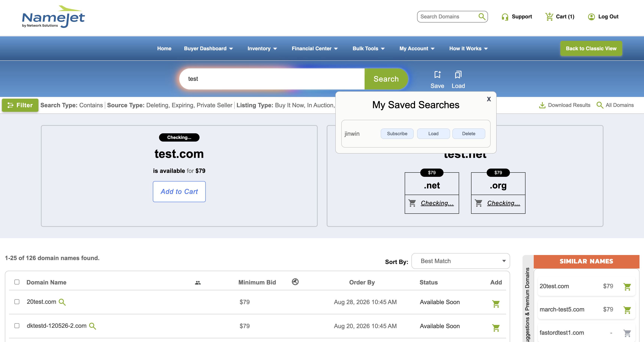
Task: Click the main search field containing 'test'
Action: pos(272,79)
